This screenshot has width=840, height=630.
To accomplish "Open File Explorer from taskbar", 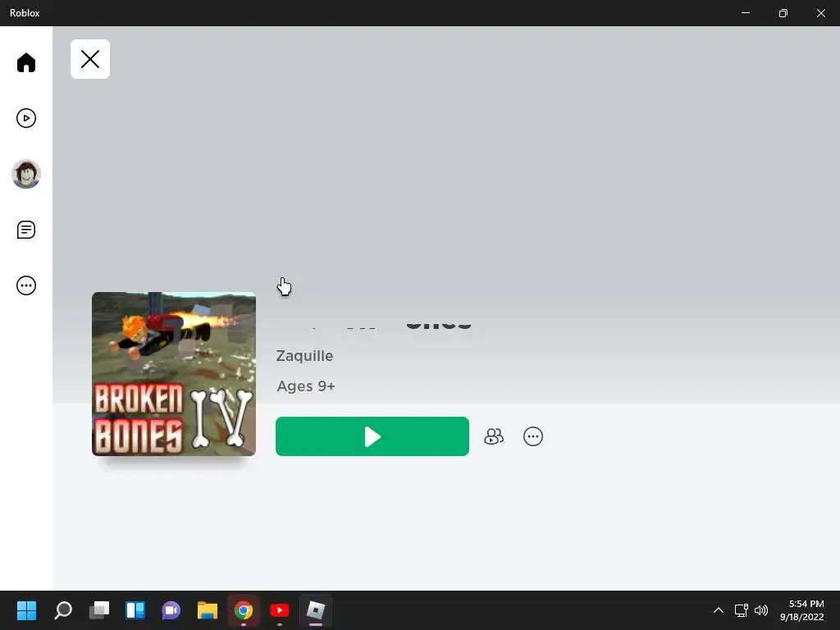I will click(208, 610).
